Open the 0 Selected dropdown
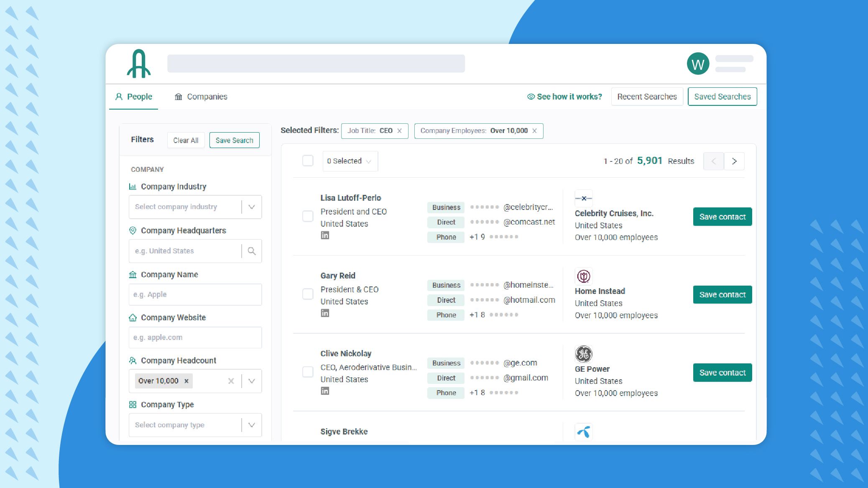 (350, 161)
